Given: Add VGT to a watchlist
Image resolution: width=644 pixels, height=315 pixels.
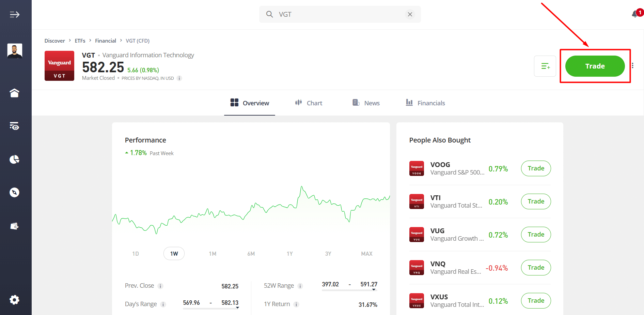Looking at the screenshot, I should (545, 66).
